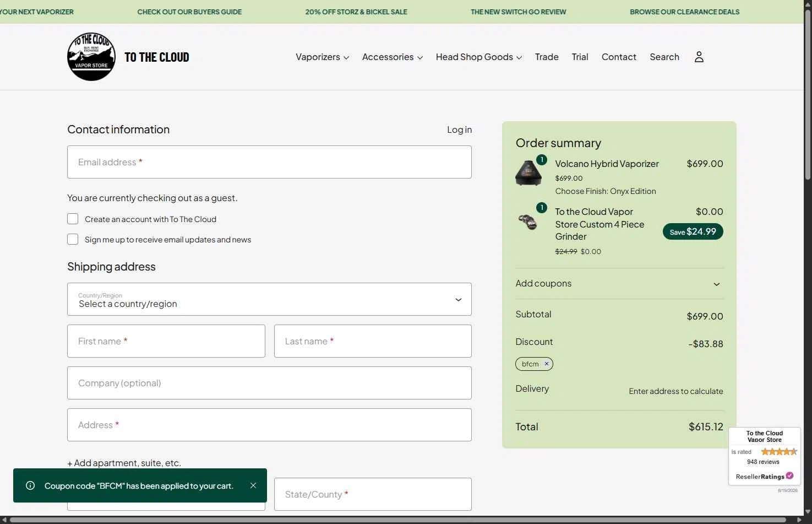Focus the Last name field
812x524 pixels.
click(373, 341)
